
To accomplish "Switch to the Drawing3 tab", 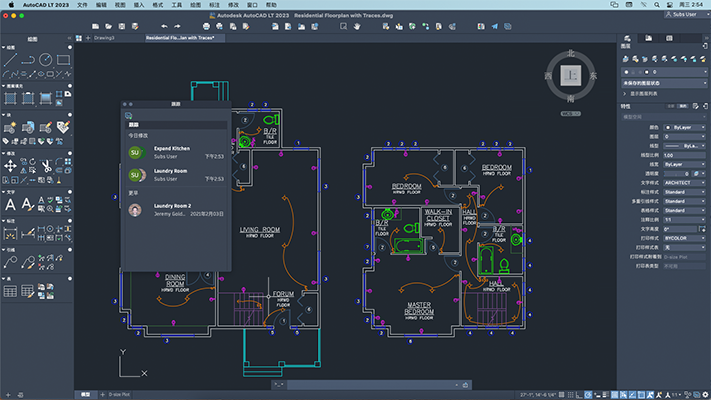I will tap(103, 37).
